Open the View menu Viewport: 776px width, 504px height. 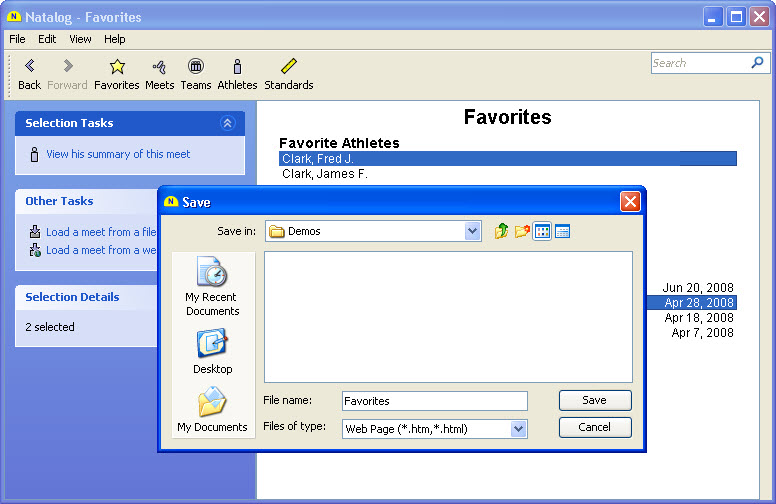[80, 39]
